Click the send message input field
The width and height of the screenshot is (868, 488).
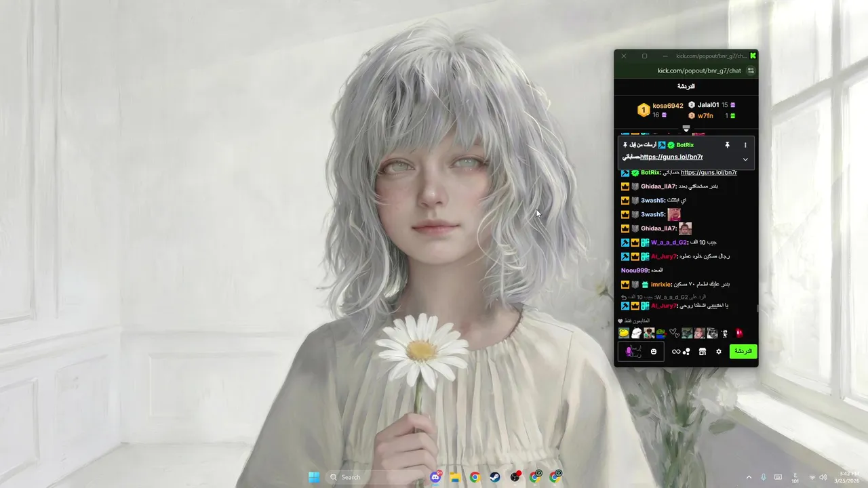641,352
